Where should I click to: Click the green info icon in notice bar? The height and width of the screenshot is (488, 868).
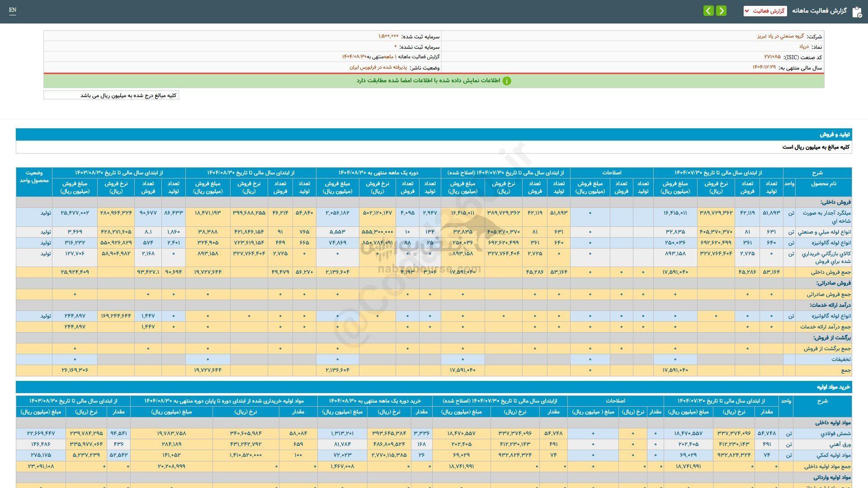pyautogui.click(x=507, y=81)
